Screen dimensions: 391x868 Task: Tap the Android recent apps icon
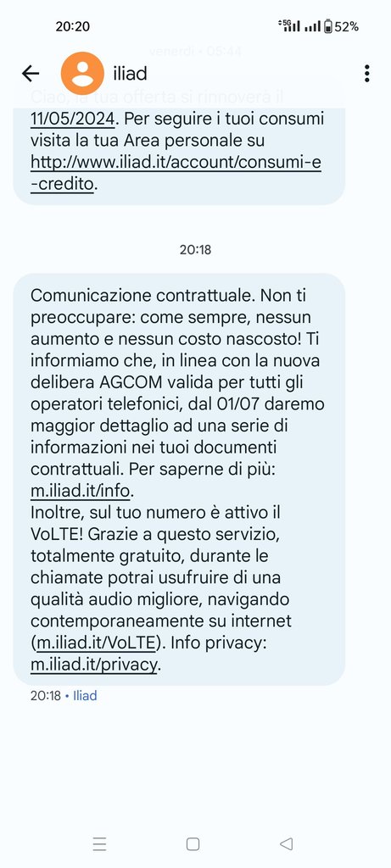[x=100, y=843]
